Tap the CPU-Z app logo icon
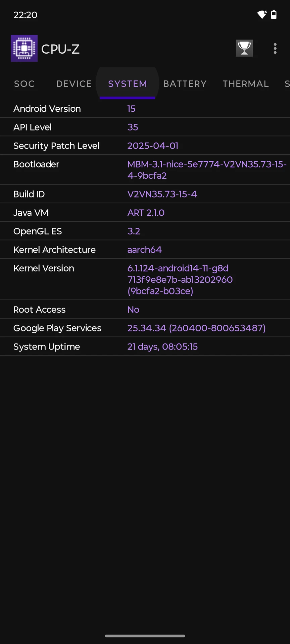The height and width of the screenshot is (644, 290). click(24, 48)
